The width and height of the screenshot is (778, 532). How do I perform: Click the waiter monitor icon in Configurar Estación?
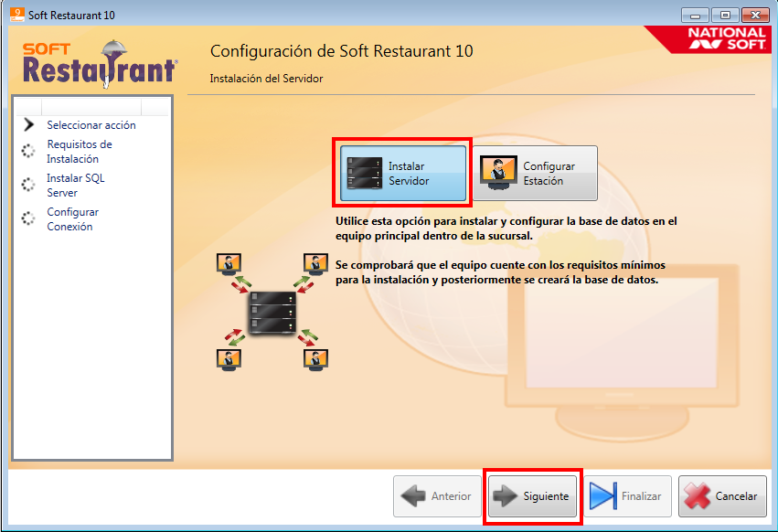click(498, 173)
